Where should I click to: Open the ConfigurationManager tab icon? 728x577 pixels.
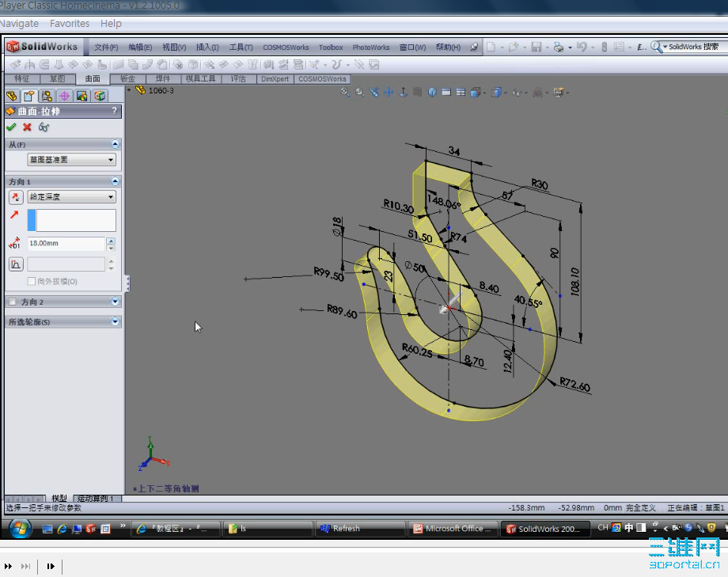click(x=47, y=97)
